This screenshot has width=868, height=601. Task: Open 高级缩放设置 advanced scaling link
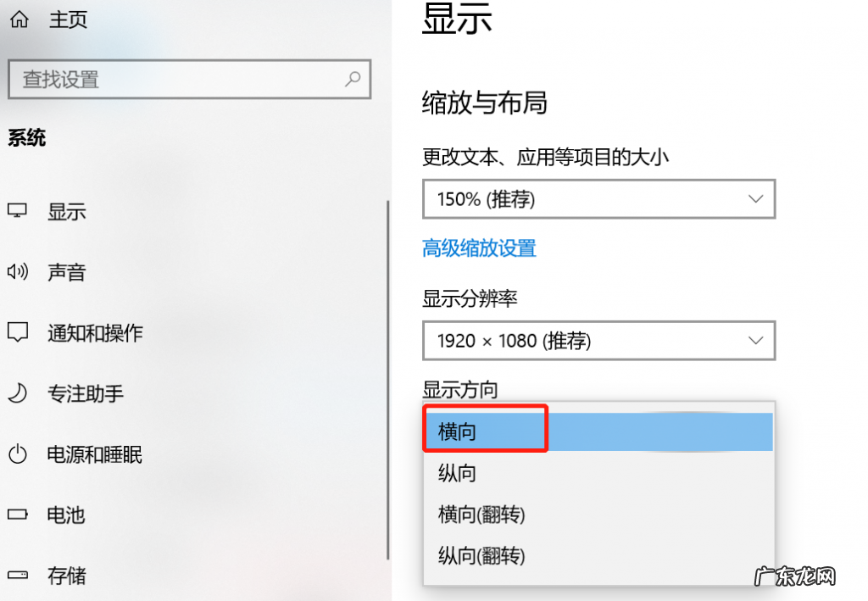(x=479, y=248)
